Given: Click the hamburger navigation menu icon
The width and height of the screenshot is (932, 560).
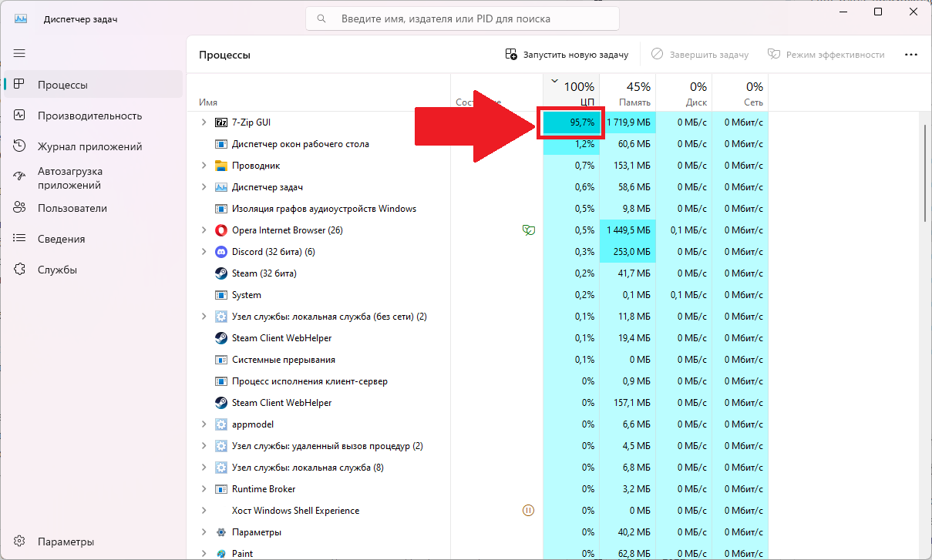Looking at the screenshot, I should pyautogui.click(x=19, y=53).
